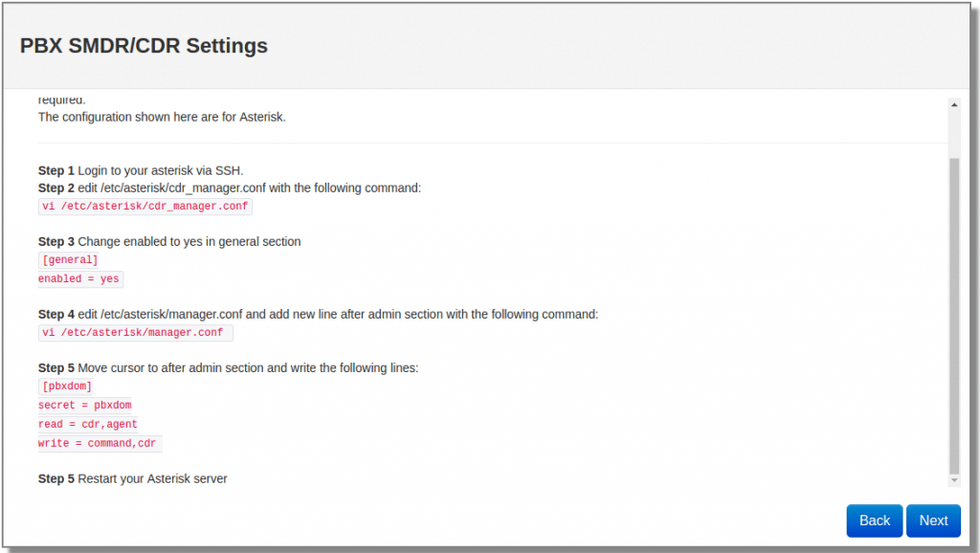This screenshot has width=980, height=553.
Task: Click the Next button
Action: (933, 520)
